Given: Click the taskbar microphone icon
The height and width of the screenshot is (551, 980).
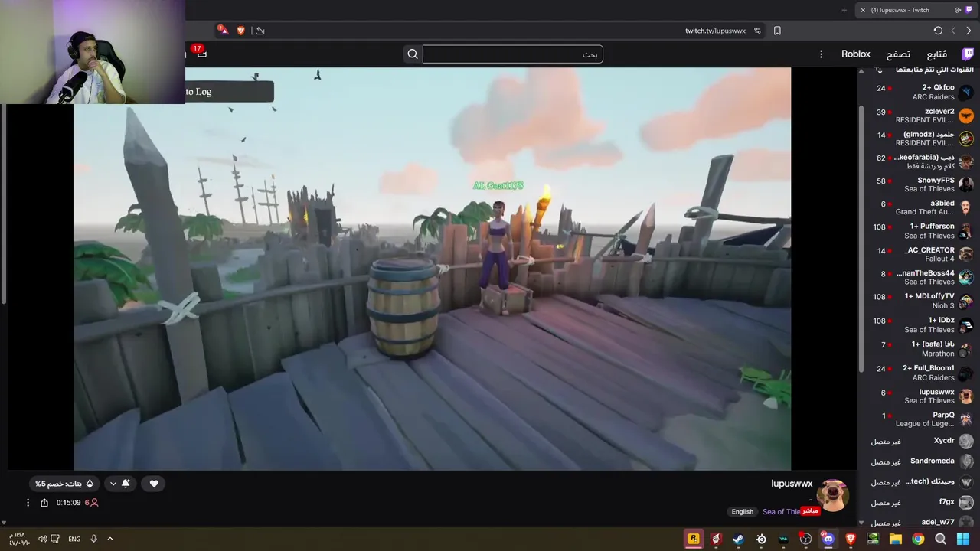Looking at the screenshot, I should (x=93, y=539).
